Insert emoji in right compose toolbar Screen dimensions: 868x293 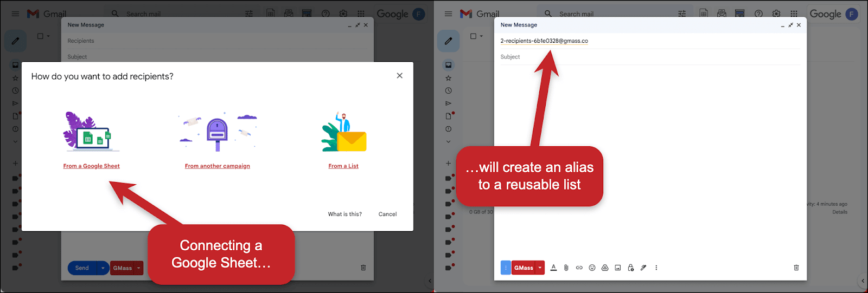(x=592, y=268)
